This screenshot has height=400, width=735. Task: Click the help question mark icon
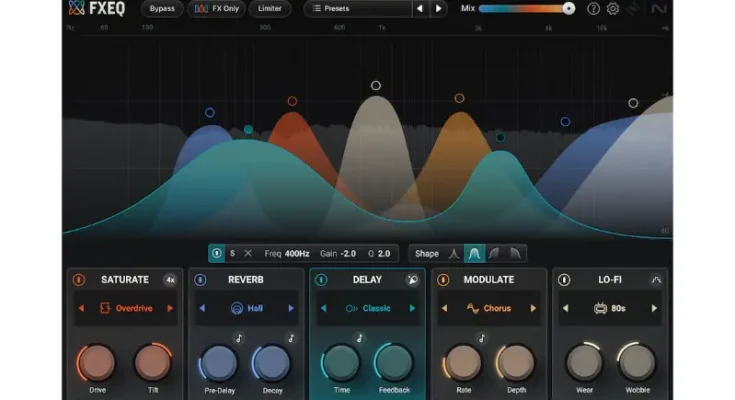(x=593, y=9)
